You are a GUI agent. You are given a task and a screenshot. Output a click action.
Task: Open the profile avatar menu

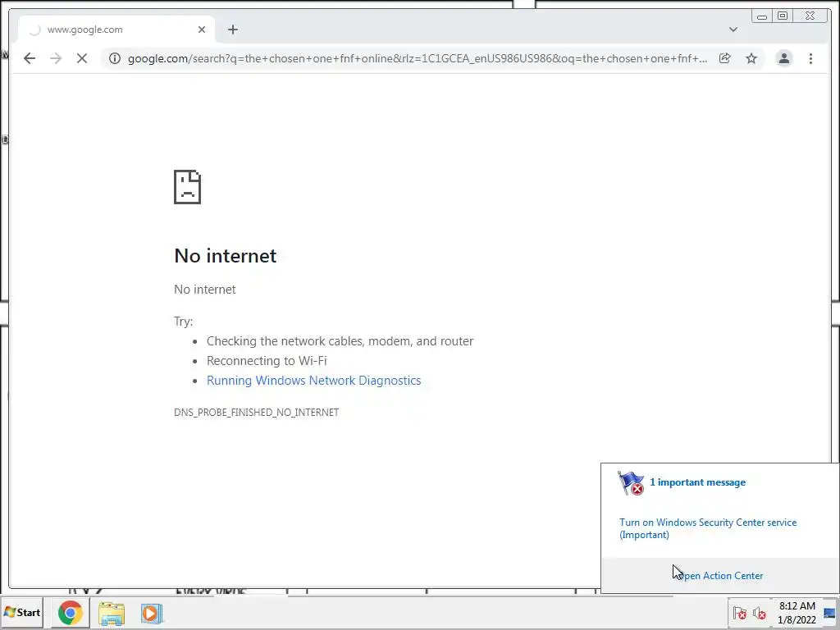(x=783, y=58)
